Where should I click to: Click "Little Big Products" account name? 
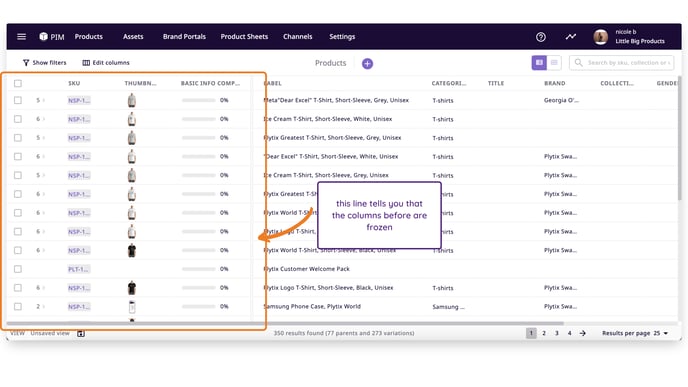(640, 41)
